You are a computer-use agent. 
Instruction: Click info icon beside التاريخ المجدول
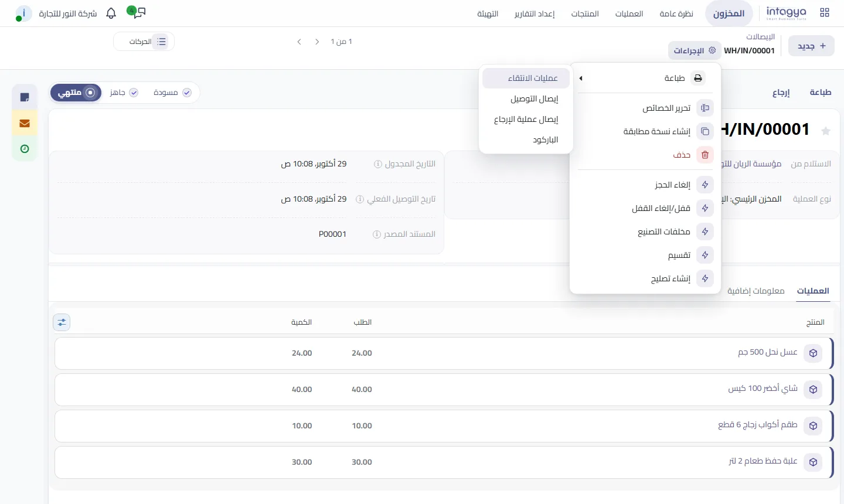click(x=378, y=164)
